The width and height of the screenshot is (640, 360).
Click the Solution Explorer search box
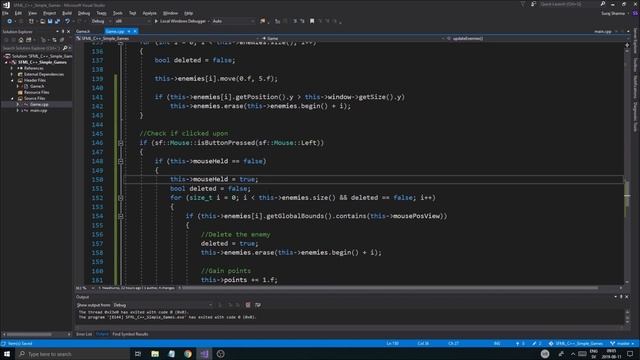pyautogui.click(x=32, y=48)
